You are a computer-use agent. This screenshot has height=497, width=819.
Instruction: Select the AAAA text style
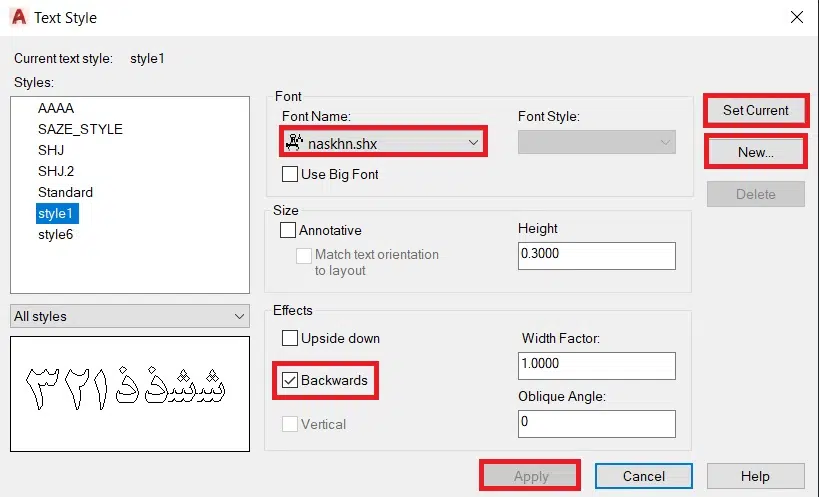56,108
